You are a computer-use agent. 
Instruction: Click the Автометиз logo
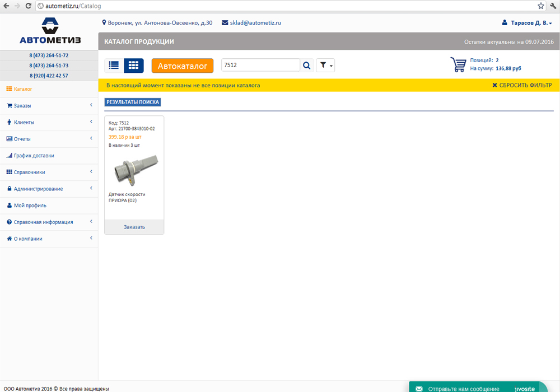pyautogui.click(x=50, y=31)
